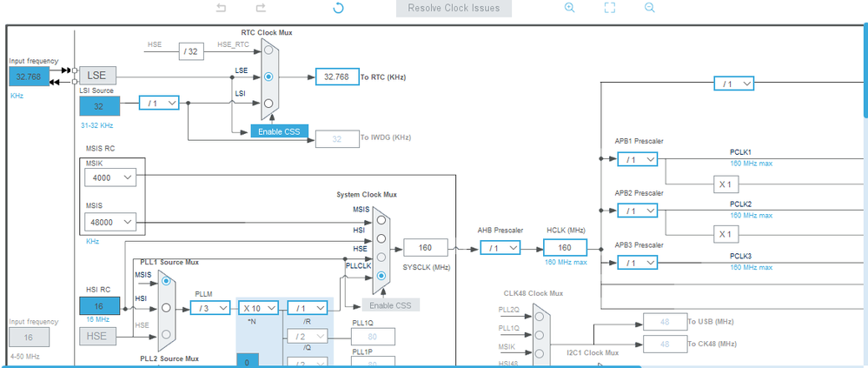Click the X 1 multiplier box under PCLK2
This screenshot has width=868, height=368.
pyautogui.click(x=726, y=234)
